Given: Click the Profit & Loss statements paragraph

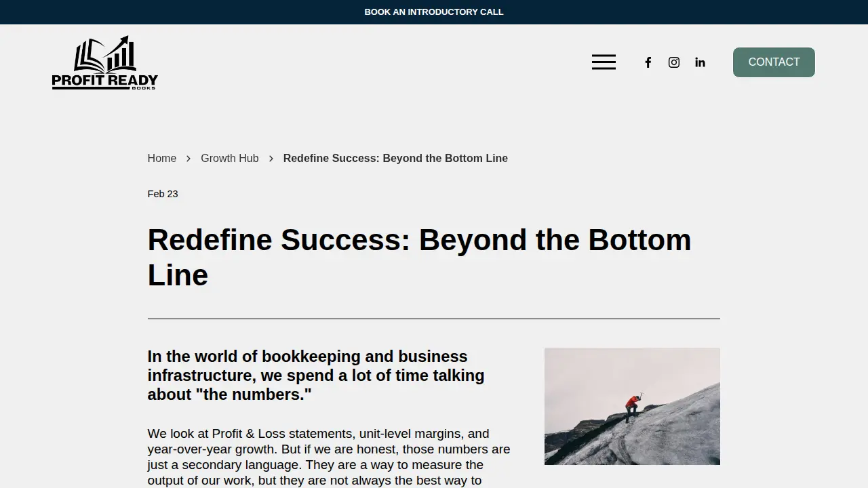Looking at the screenshot, I should [x=329, y=457].
